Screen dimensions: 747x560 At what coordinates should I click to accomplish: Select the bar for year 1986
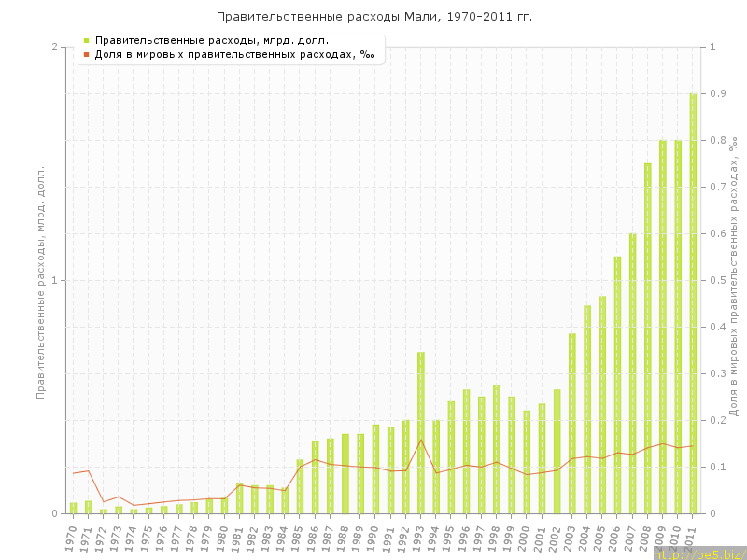316,476
